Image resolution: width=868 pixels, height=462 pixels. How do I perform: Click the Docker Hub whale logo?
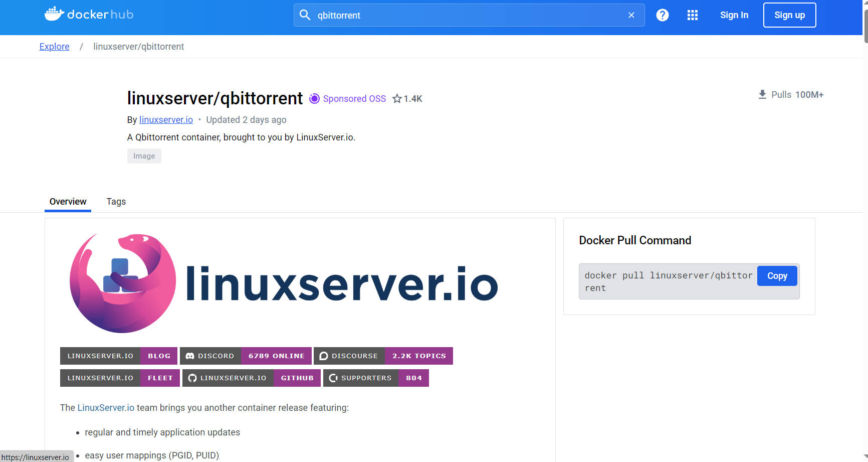(89, 14)
